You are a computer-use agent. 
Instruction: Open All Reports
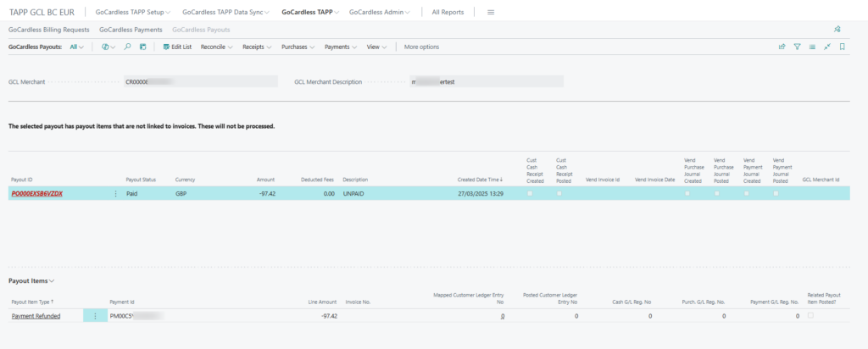[x=448, y=12]
